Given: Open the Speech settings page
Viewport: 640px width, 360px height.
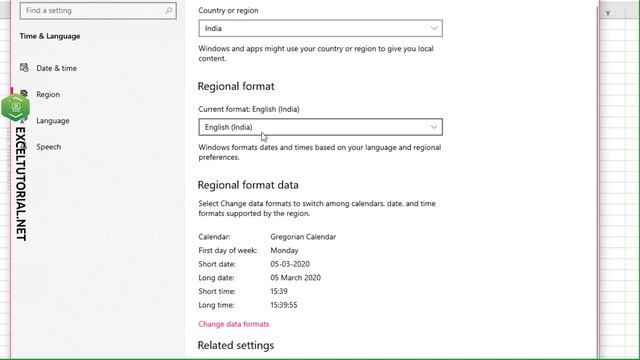Looking at the screenshot, I should point(49,147).
